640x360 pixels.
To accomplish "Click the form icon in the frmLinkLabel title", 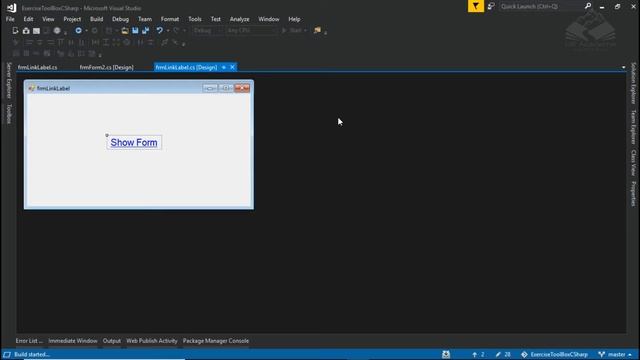I will 31,88.
